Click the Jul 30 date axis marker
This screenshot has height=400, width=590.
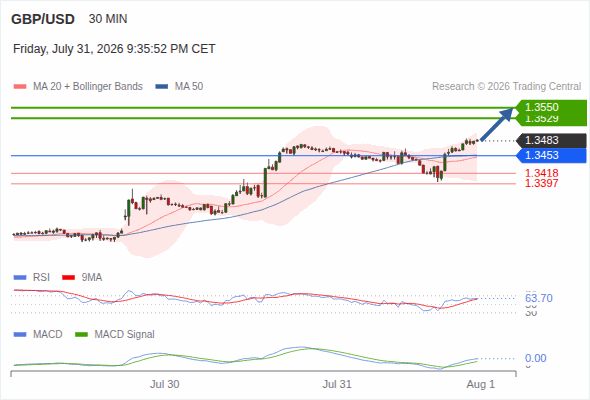[164, 385]
